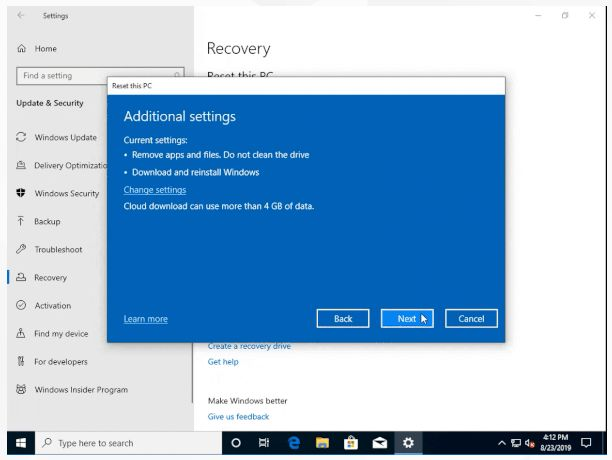Viewport: 612px width, 460px height.
Task: Click the Home icon in Settings sidebar
Action: [21, 48]
